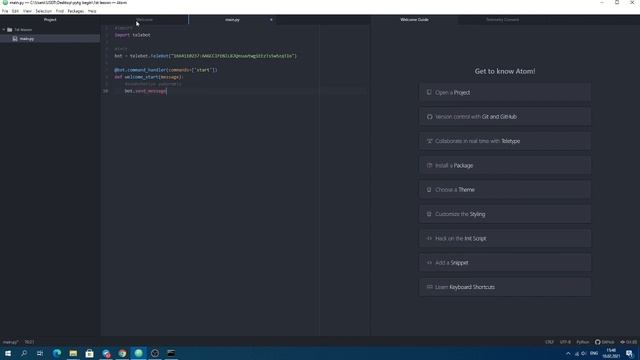This screenshot has height=360, width=640.
Task: Open Windows taskbar search
Action: coord(24,353)
